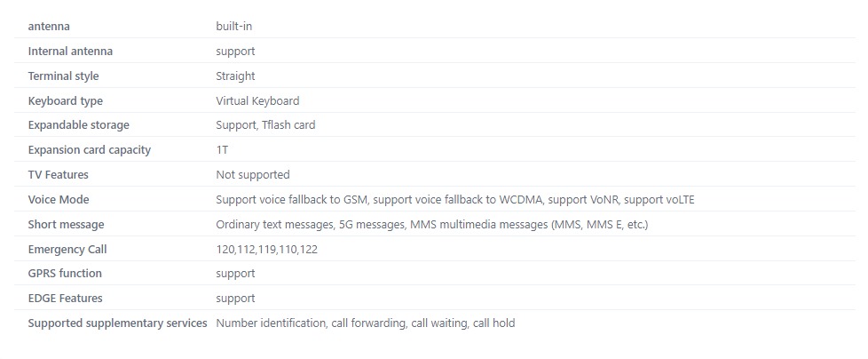Click the "Not supported" TV value

click(252, 175)
